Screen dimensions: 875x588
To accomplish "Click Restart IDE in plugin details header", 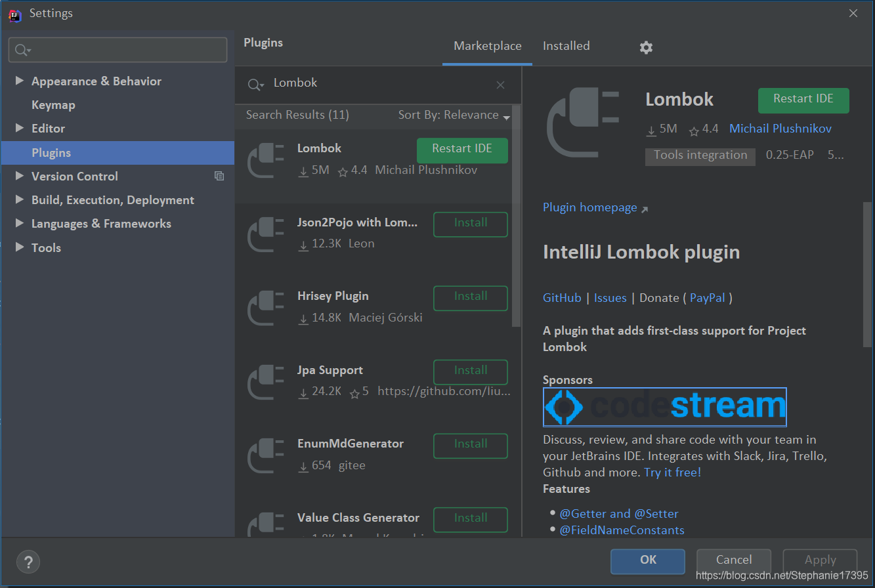I will pos(803,100).
